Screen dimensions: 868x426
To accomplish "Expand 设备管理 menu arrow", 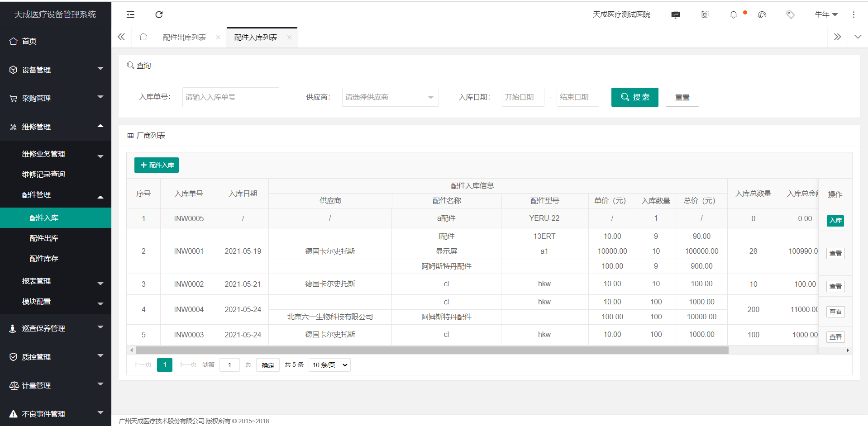I will click(x=100, y=69).
